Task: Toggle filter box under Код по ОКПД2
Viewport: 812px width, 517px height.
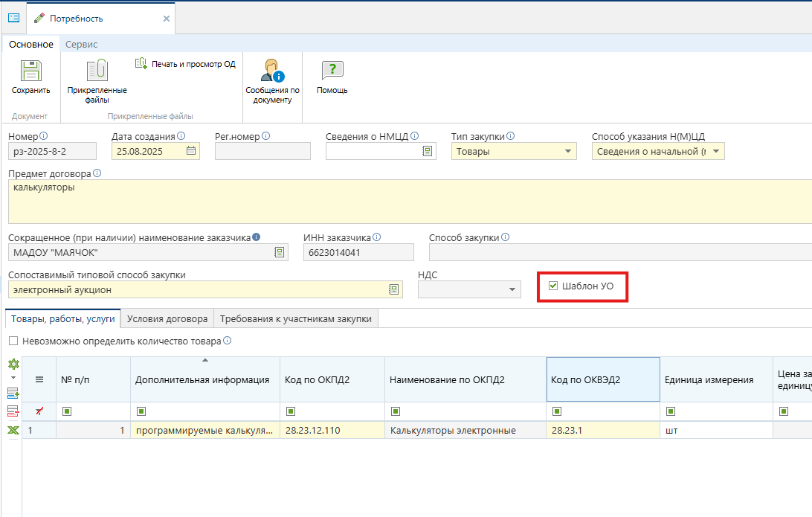Action: (x=291, y=411)
